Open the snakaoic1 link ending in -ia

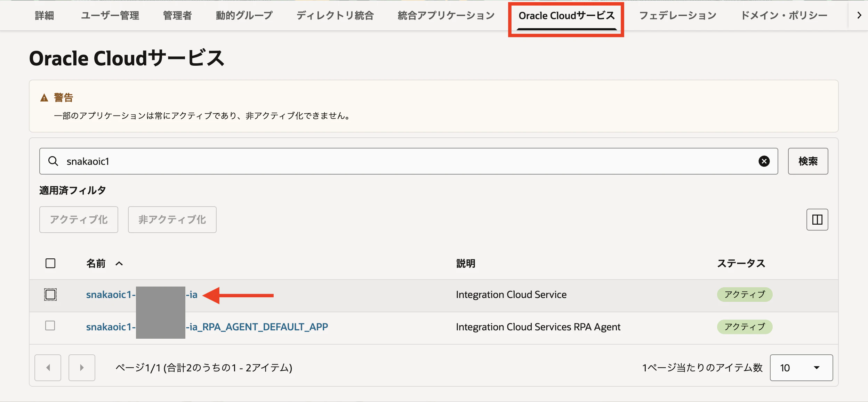142,295
